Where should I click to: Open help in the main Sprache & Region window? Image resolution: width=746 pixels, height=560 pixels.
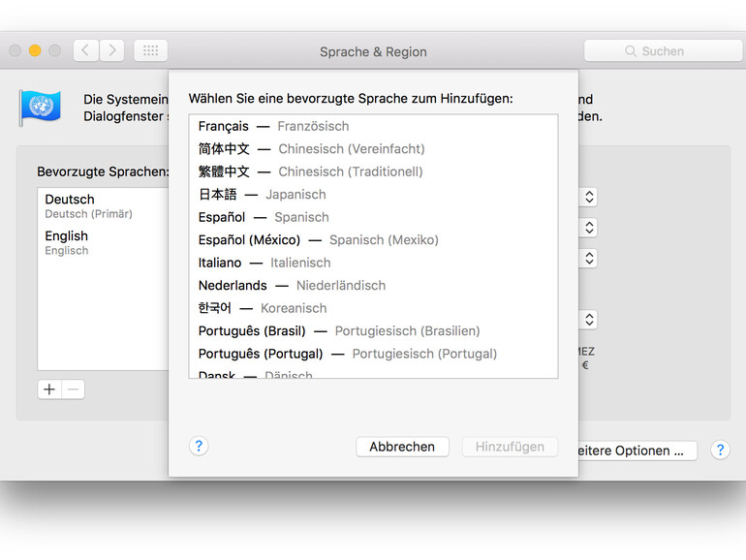point(720,450)
